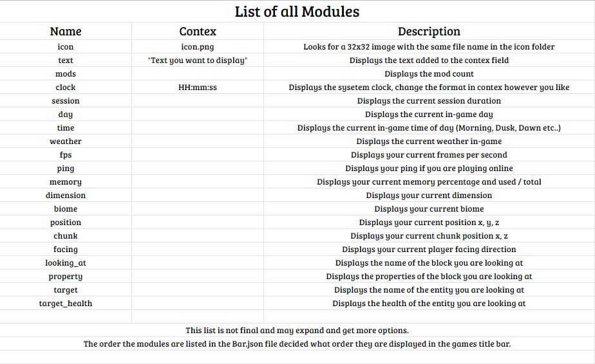Select the 'looking_at' name cell
Image resolution: width=595 pixels, height=364 pixels.
point(66,263)
